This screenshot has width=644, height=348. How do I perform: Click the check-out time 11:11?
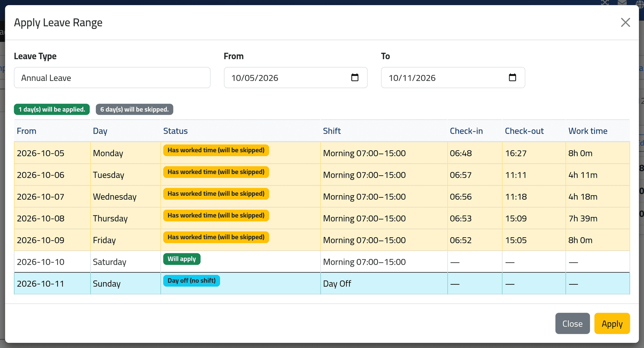tap(516, 175)
